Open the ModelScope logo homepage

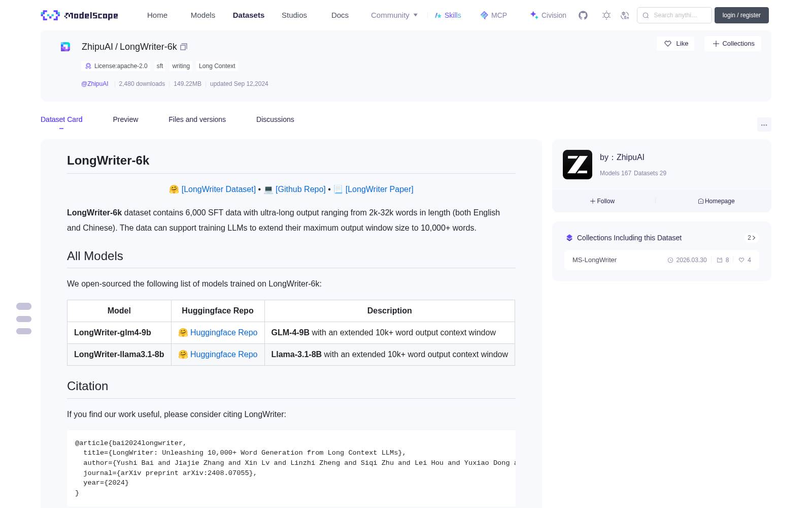(79, 15)
